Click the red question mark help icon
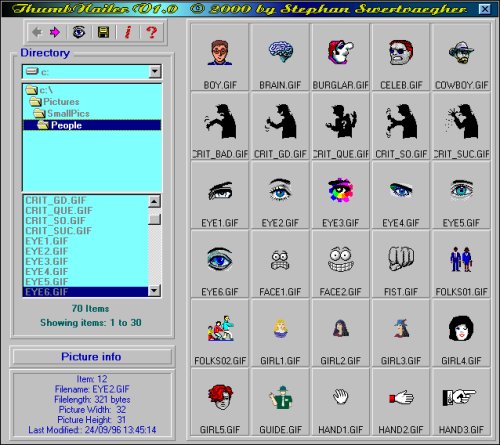The height and width of the screenshot is (445, 500). coord(152,32)
